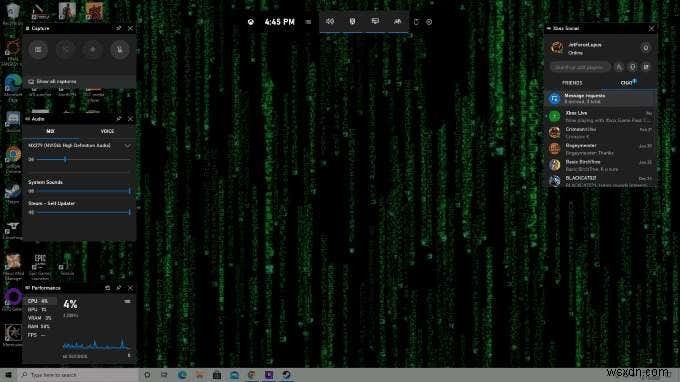Open the Windows Start menu

click(8, 375)
